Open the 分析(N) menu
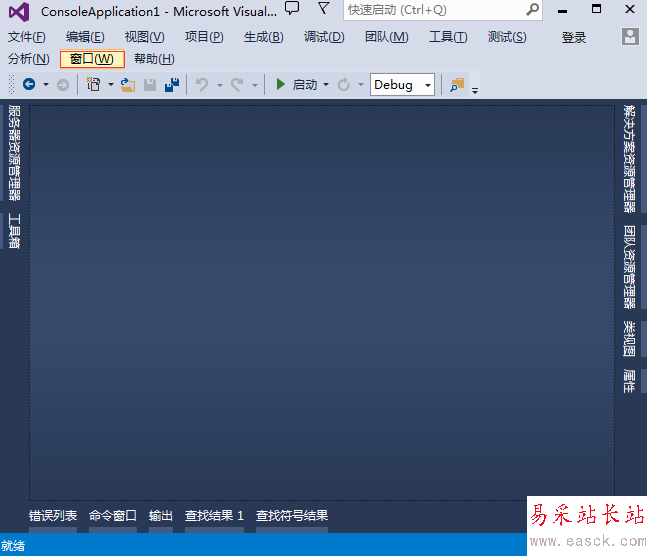Image resolution: width=647 pixels, height=556 pixels. coord(28,59)
